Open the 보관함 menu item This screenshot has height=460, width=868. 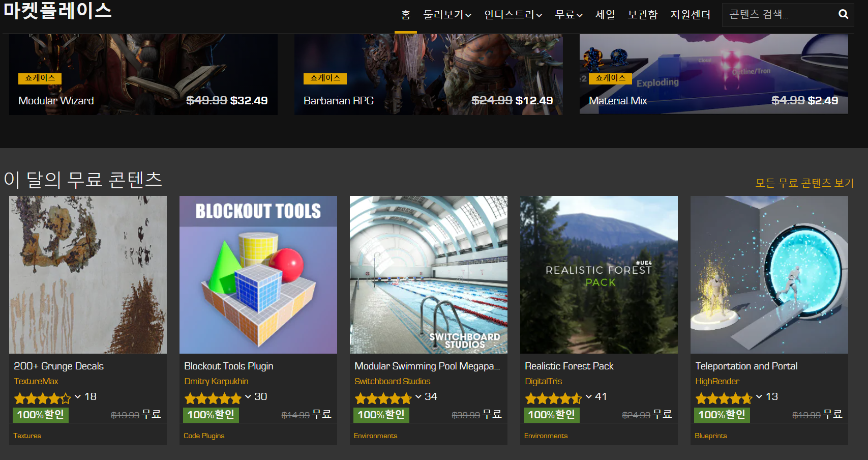point(643,15)
